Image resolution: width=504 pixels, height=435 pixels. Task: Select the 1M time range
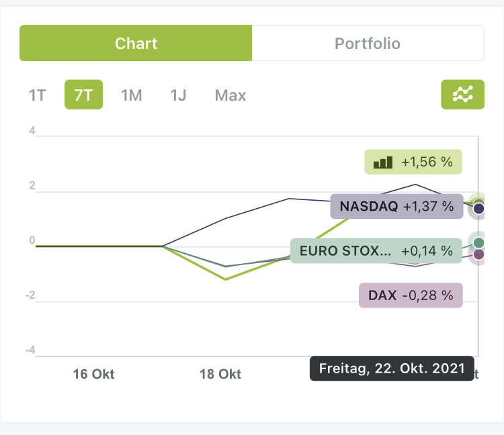131,95
